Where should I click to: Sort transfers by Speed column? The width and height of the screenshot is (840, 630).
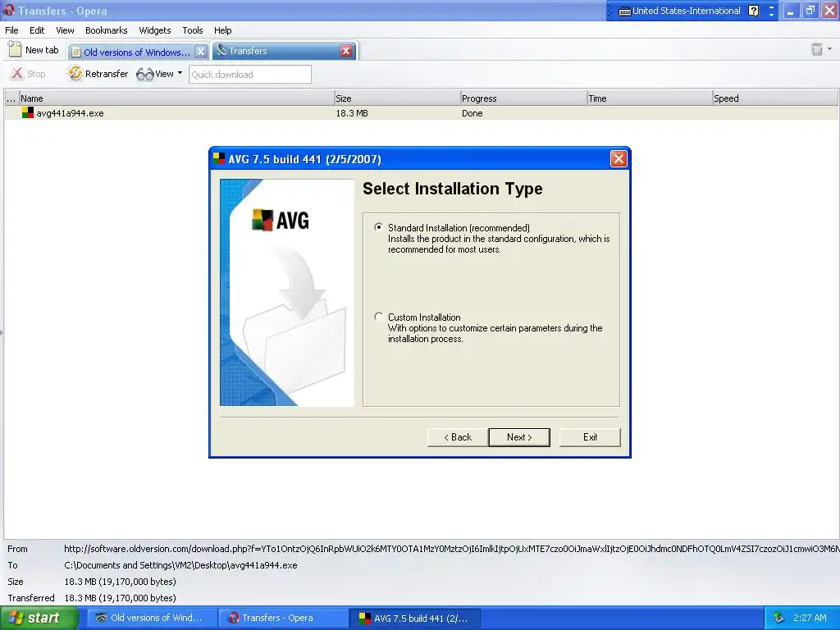tap(774, 98)
